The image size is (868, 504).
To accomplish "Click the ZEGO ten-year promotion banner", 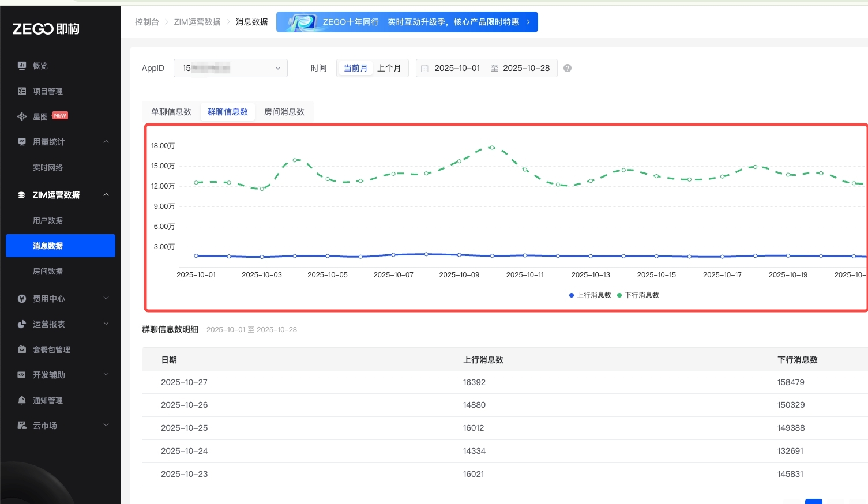I will point(407,22).
